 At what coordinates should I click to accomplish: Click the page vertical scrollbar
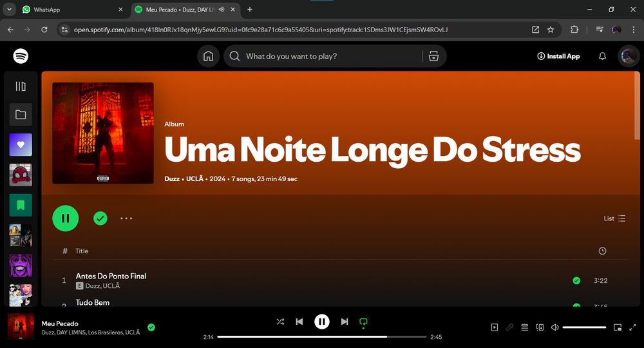point(637,106)
